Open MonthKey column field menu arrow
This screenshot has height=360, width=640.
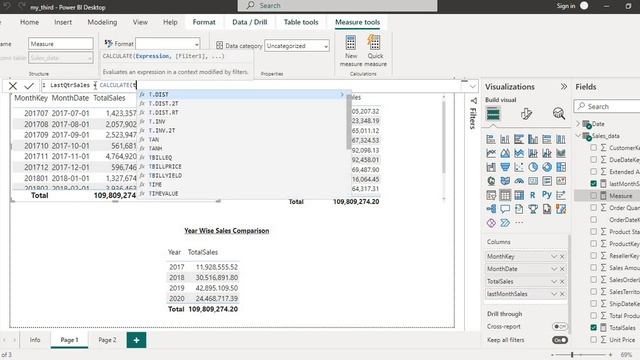(554, 256)
